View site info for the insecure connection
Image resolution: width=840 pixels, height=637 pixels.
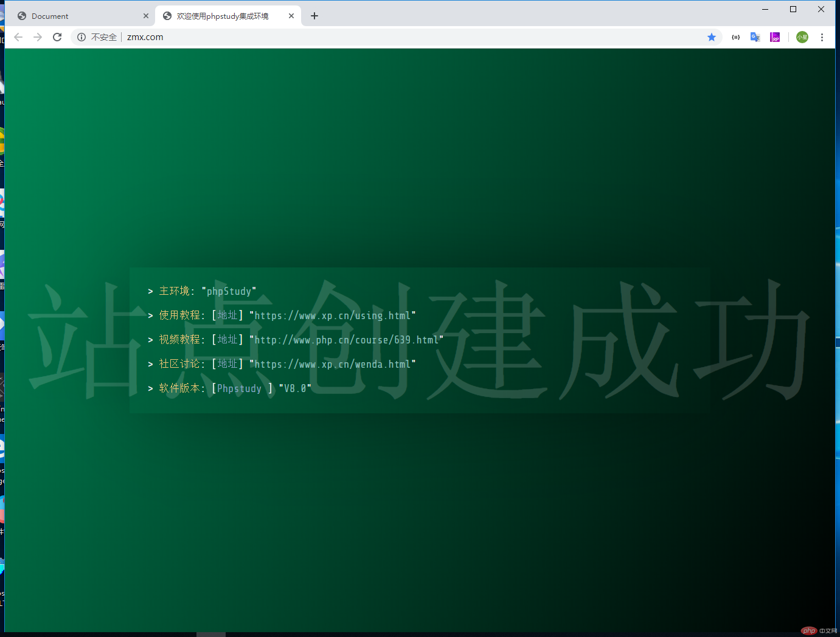click(82, 37)
